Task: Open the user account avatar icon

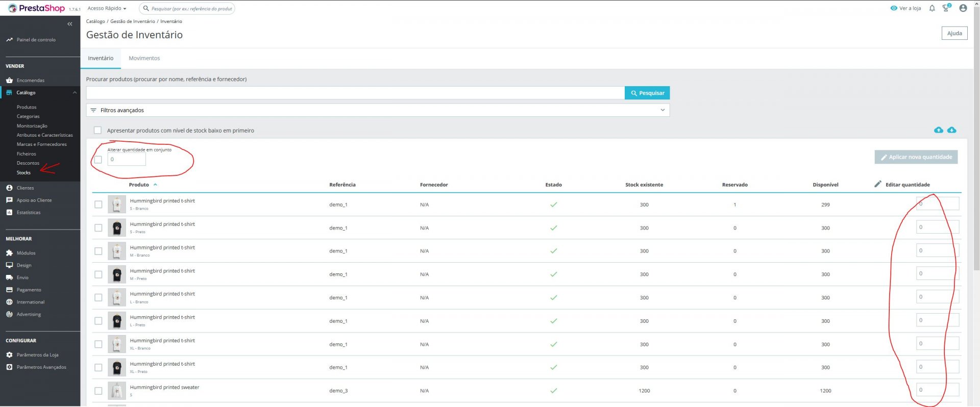Action: (x=963, y=8)
